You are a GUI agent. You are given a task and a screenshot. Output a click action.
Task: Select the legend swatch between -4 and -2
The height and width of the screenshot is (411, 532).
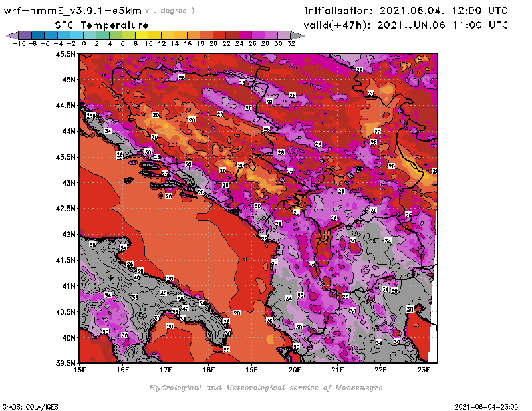click(x=64, y=35)
